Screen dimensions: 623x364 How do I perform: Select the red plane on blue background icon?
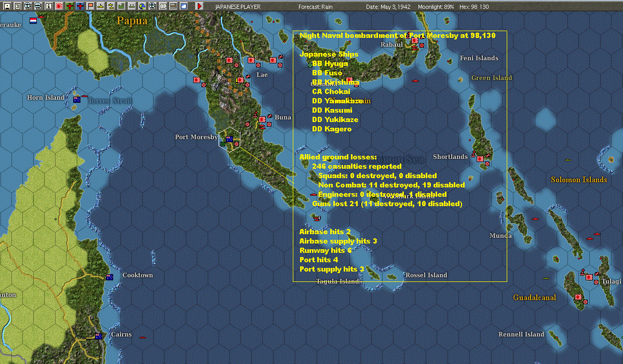click(79, 6)
